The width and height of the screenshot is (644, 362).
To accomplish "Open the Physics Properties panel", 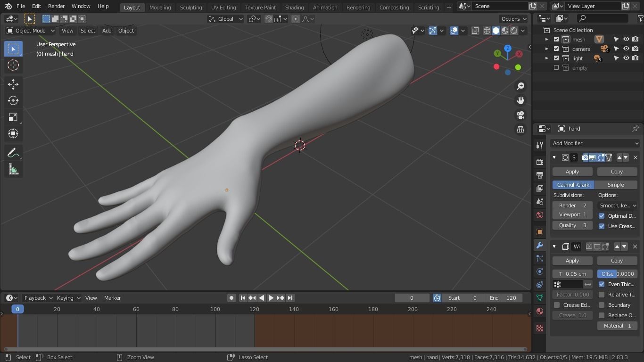I will tap(539, 271).
